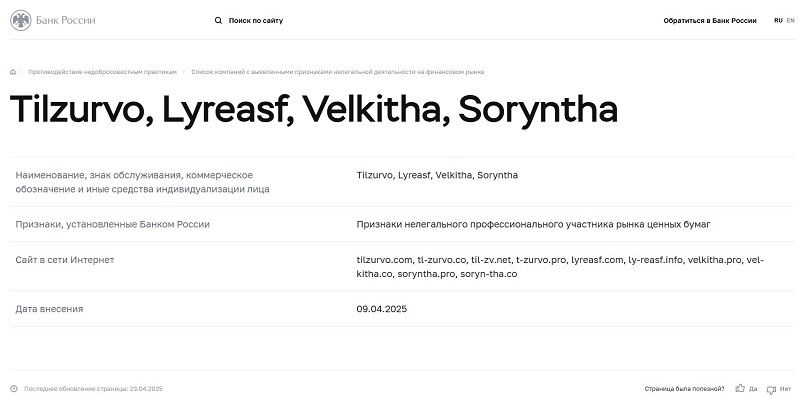Image resolution: width=800 pixels, height=403 pixels.
Task: Click the thumbs-down feedback icon
Action: pos(771,390)
